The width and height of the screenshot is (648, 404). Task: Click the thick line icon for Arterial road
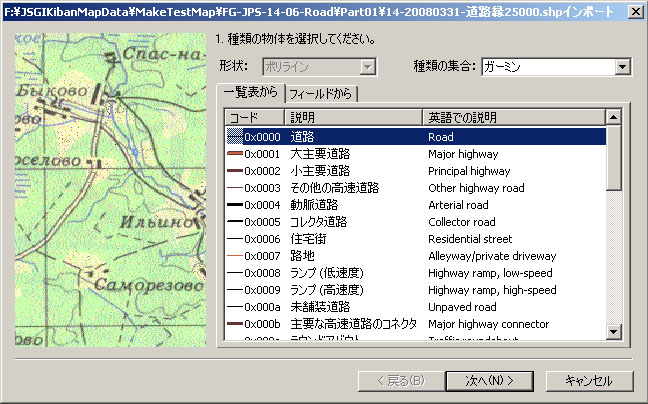[235, 205]
